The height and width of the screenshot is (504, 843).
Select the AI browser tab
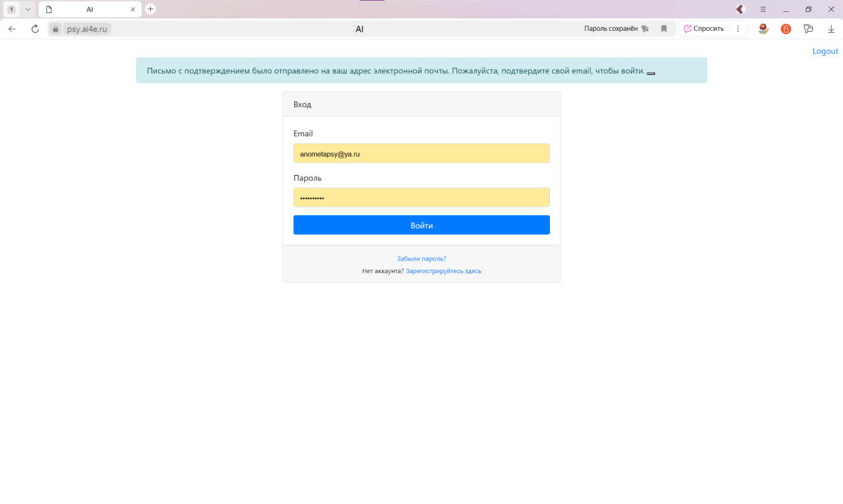pyautogui.click(x=90, y=10)
